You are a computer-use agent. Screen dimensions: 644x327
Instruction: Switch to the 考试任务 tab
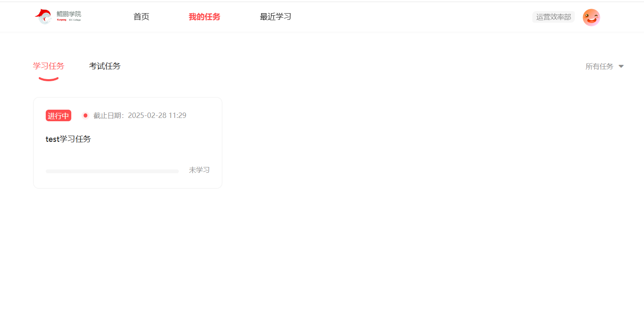105,66
